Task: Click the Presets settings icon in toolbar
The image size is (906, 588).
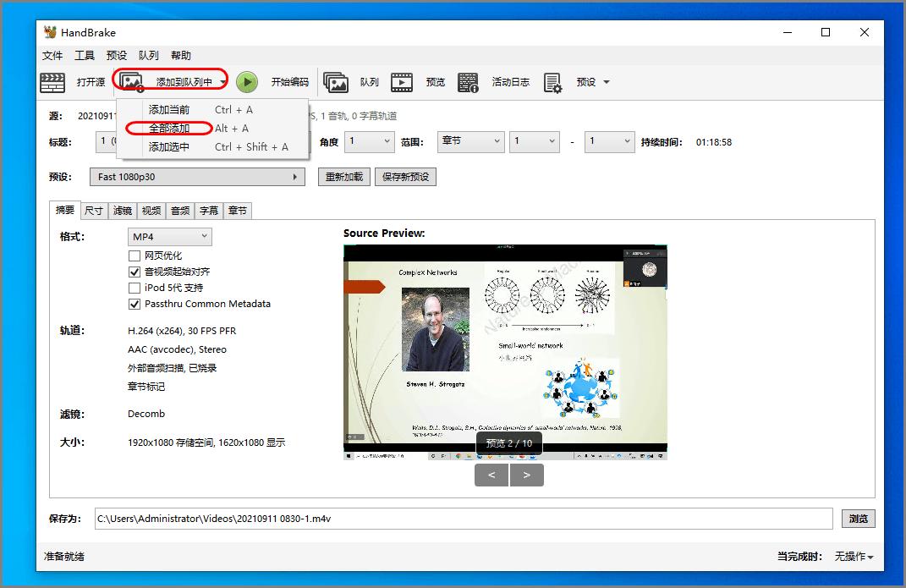Action: click(x=552, y=82)
